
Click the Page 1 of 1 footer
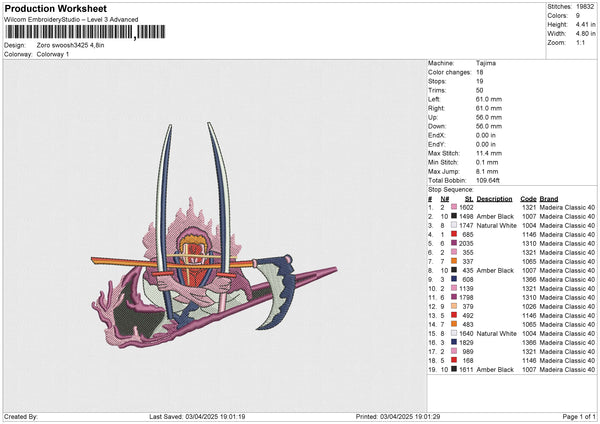click(x=579, y=417)
